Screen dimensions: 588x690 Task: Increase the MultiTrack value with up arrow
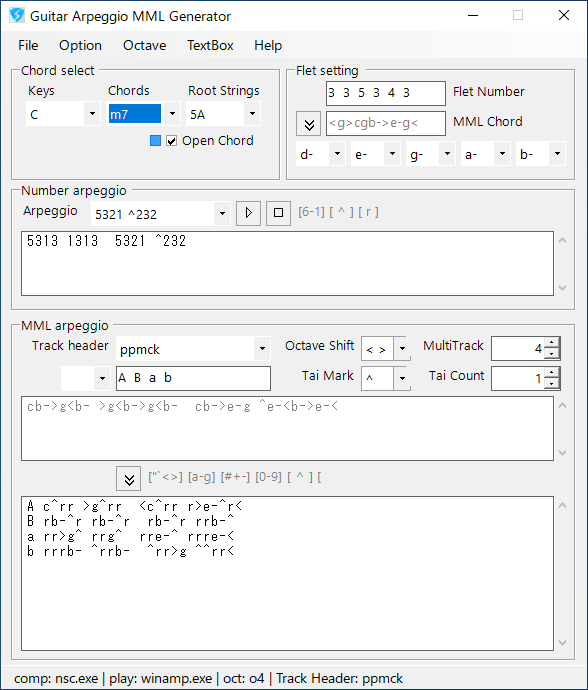pos(552,342)
